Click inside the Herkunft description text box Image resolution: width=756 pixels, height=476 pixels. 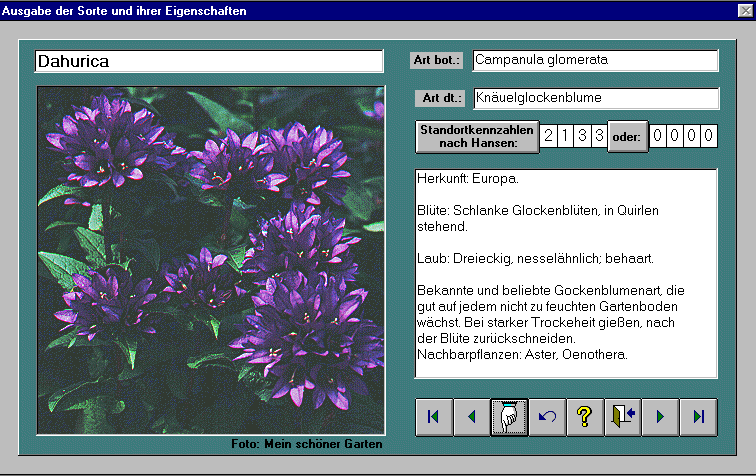click(x=566, y=272)
